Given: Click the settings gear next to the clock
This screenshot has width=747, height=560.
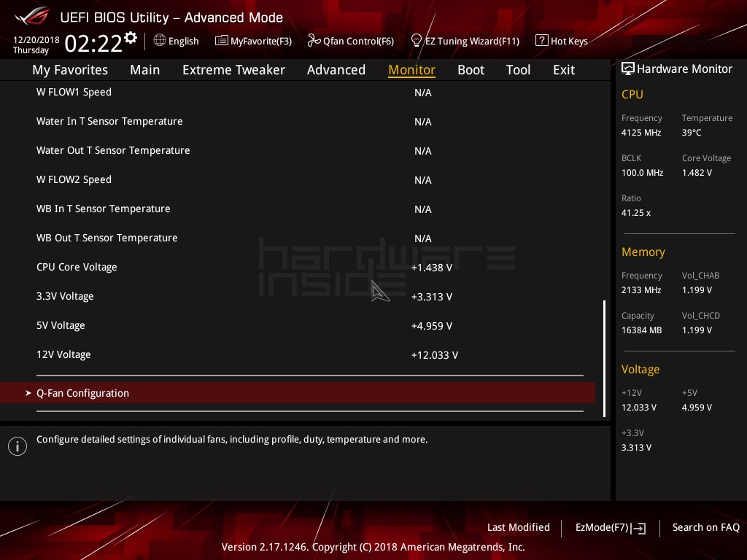Looking at the screenshot, I should (131, 38).
